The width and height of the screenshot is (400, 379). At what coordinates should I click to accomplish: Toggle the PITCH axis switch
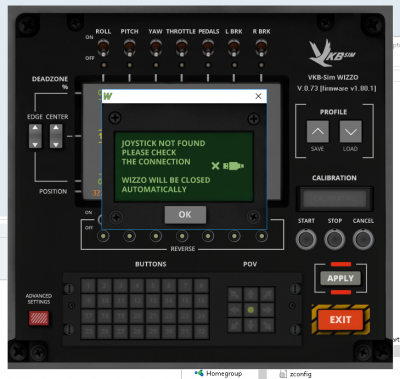coord(129,47)
